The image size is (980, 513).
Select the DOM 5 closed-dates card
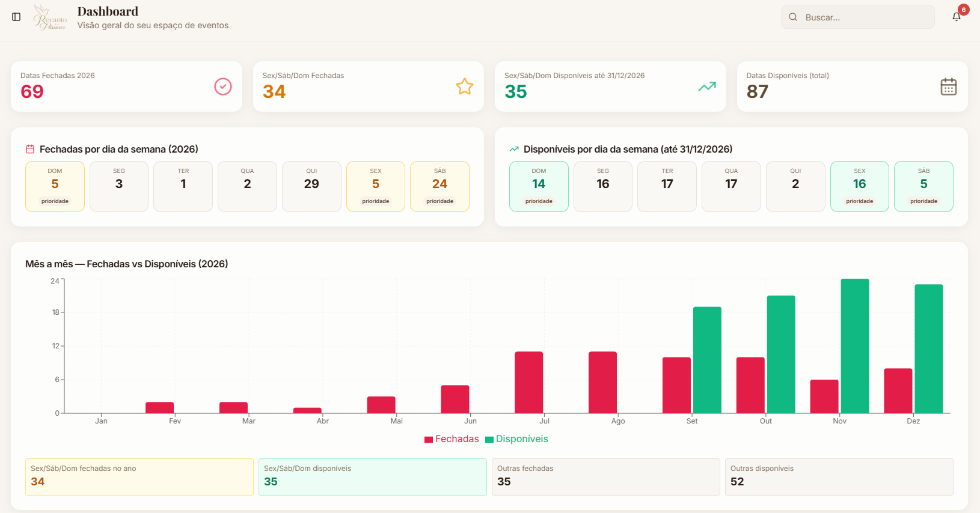click(x=55, y=186)
